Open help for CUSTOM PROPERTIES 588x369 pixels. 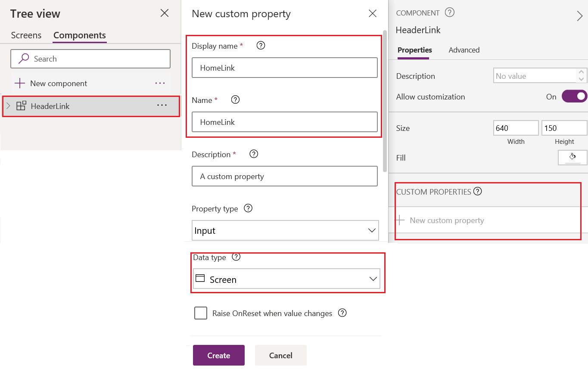[477, 191]
